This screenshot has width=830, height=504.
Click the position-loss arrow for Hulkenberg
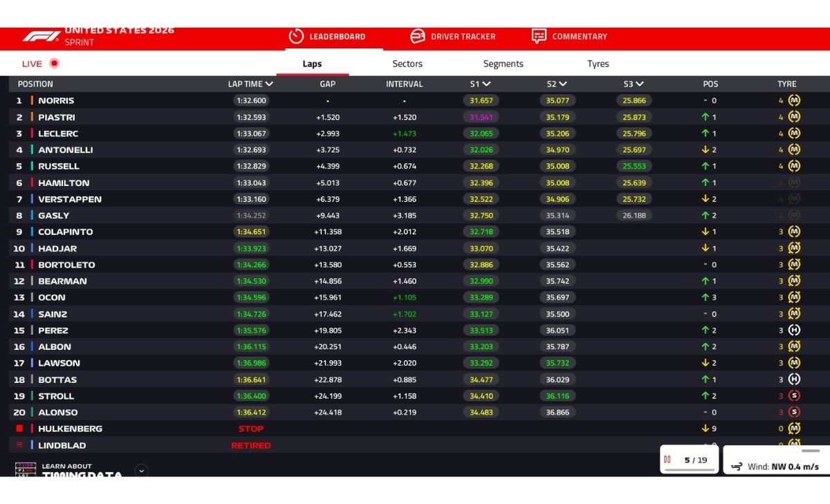(705, 429)
